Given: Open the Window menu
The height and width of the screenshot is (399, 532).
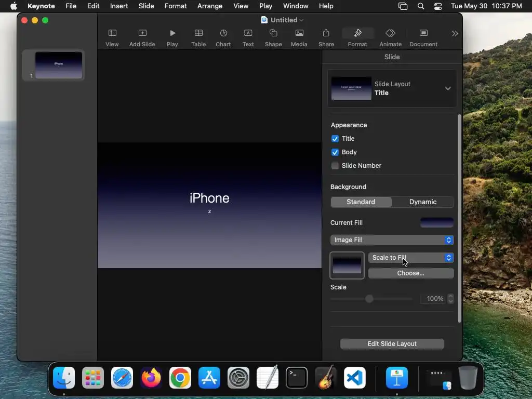Looking at the screenshot, I should 296,6.
